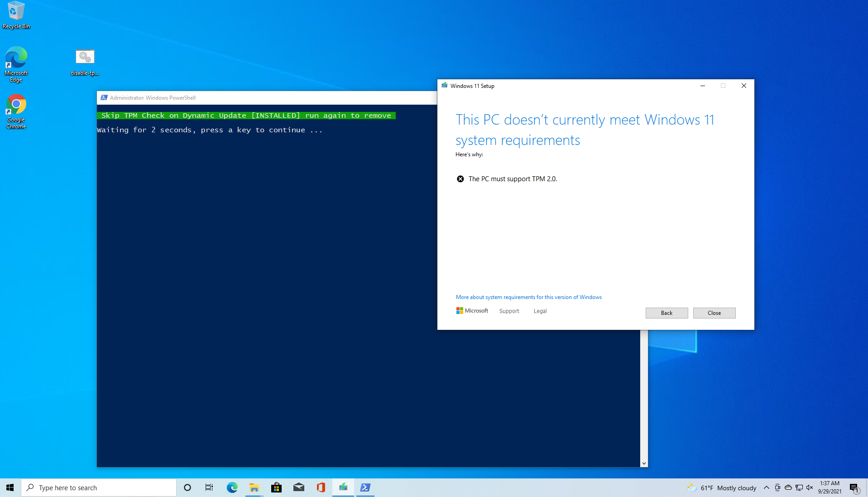Click the 'Skip TPM Check on Dynamic Update' line
The width and height of the screenshot is (868, 497).
coord(246,116)
